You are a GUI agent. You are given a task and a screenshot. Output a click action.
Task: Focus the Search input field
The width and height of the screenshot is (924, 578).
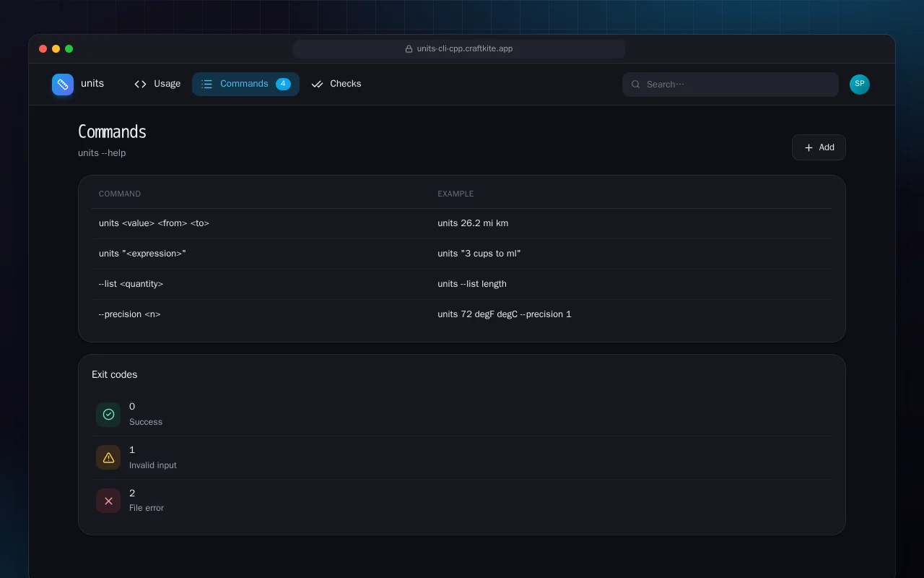[x=731, y=85]
